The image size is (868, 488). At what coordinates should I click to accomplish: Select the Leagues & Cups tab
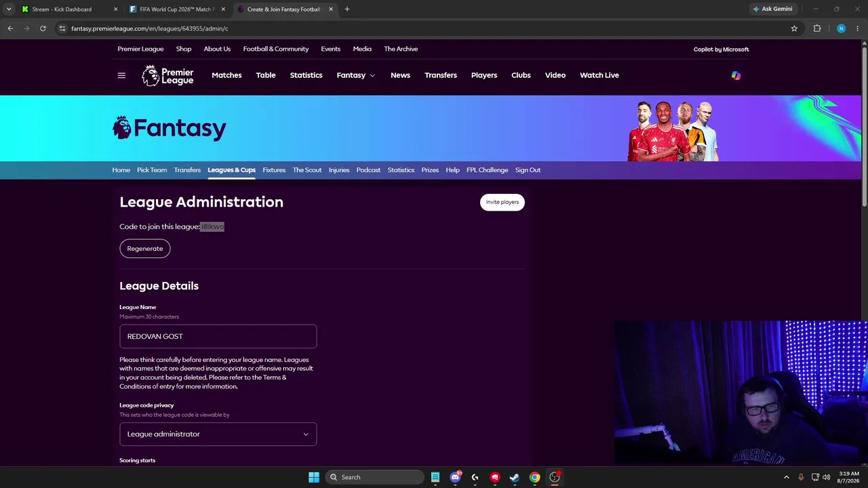tap(232, 170)
